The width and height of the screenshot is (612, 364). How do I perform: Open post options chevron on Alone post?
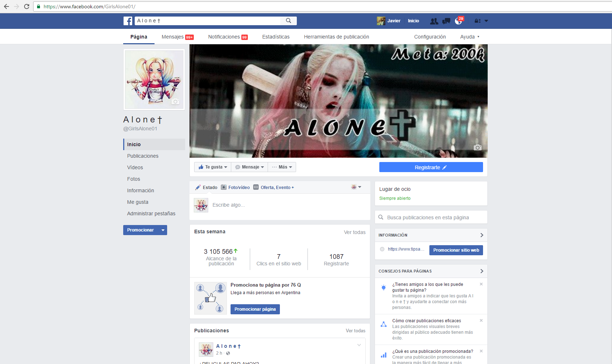pyautogui.click(x=359, y=345)
